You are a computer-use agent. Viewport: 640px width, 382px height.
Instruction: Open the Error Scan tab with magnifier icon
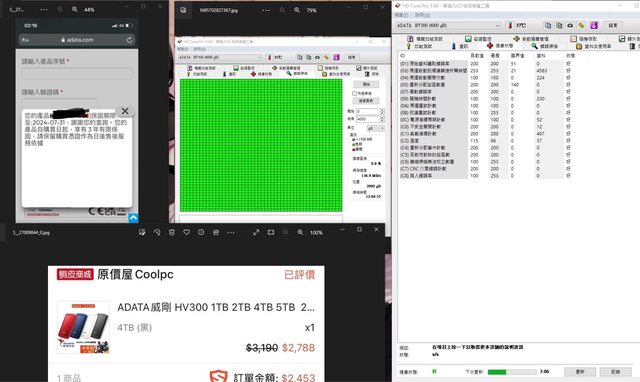(544, 46)
